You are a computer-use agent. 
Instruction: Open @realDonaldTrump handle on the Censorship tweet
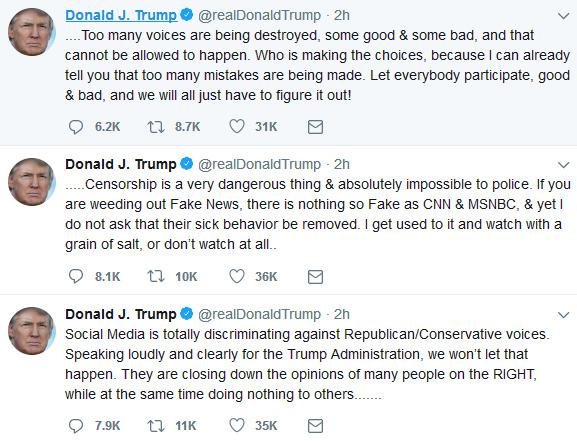point(259,164)
